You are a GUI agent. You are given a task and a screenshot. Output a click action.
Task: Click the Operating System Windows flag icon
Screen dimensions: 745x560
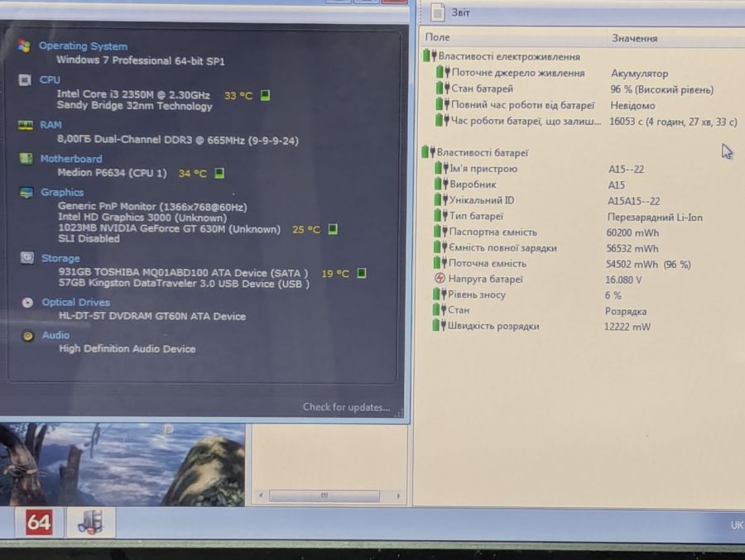[x=24, y=46]
